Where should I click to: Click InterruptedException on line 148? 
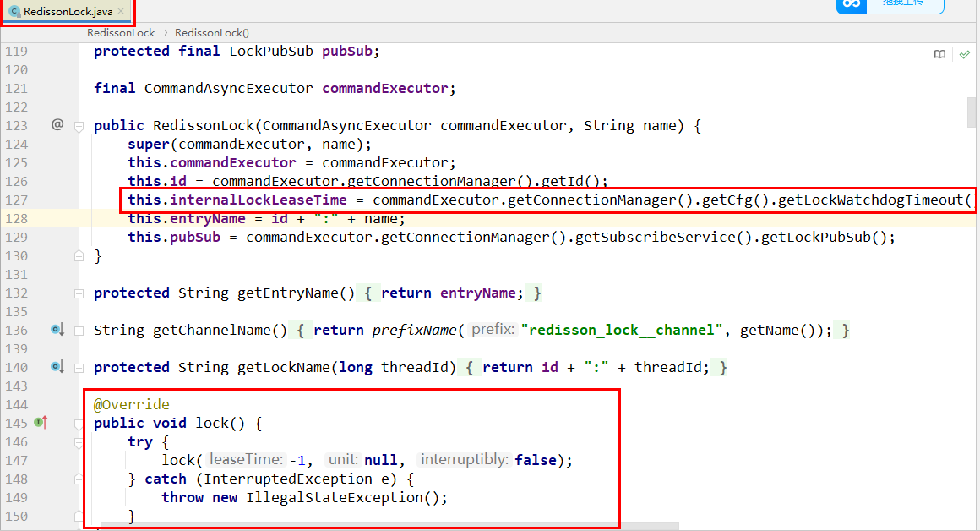pyautogui.click(x=288, y=479)
